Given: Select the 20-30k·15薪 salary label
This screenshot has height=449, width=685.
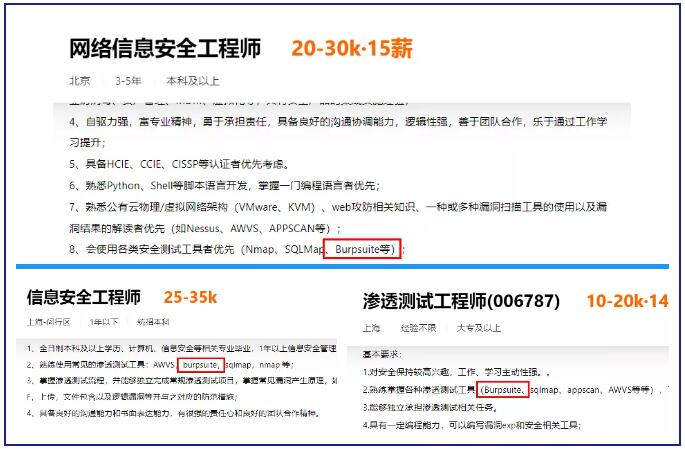Looking at the screenshot, I should click(351, 48).
